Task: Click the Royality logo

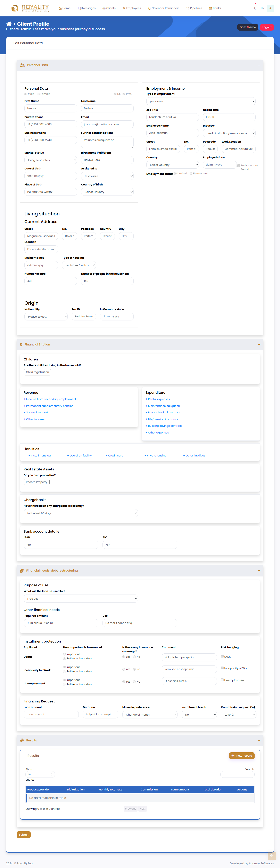Action: tap(30, 8)
